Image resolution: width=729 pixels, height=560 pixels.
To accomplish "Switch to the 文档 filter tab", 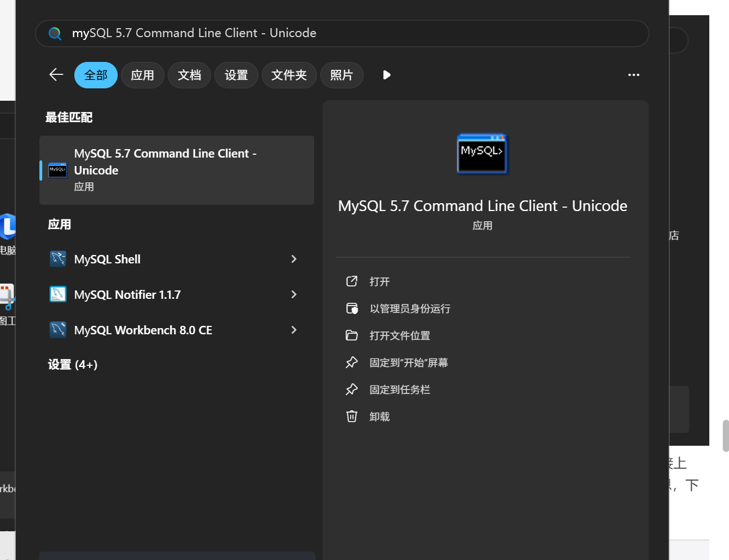I will [189, 75].
